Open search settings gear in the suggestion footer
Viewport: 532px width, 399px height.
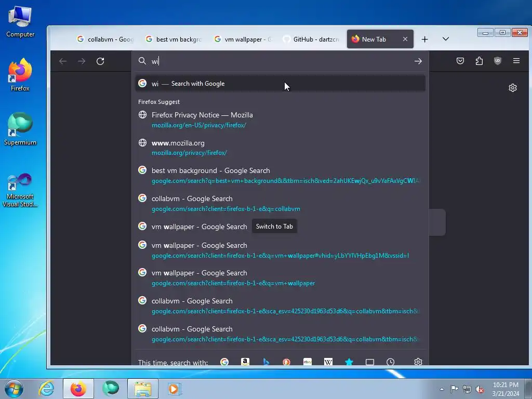pos(418,362)
